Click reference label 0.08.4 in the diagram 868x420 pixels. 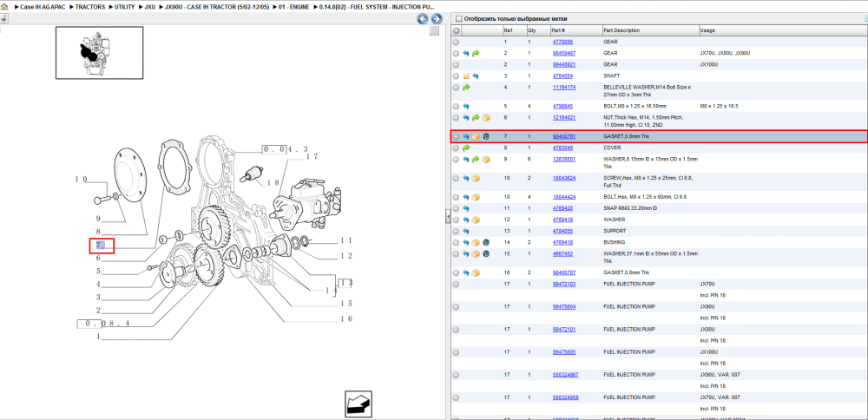[103, 324]
